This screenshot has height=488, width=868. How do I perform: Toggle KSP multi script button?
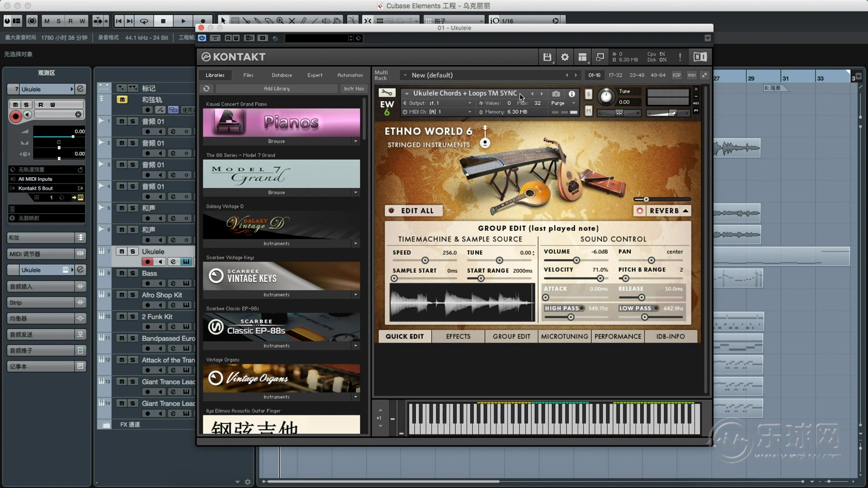click(x=676, y=75)
